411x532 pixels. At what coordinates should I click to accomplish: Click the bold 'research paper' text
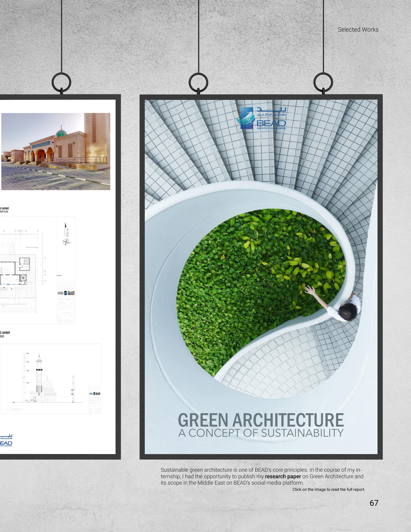[283, 476]
